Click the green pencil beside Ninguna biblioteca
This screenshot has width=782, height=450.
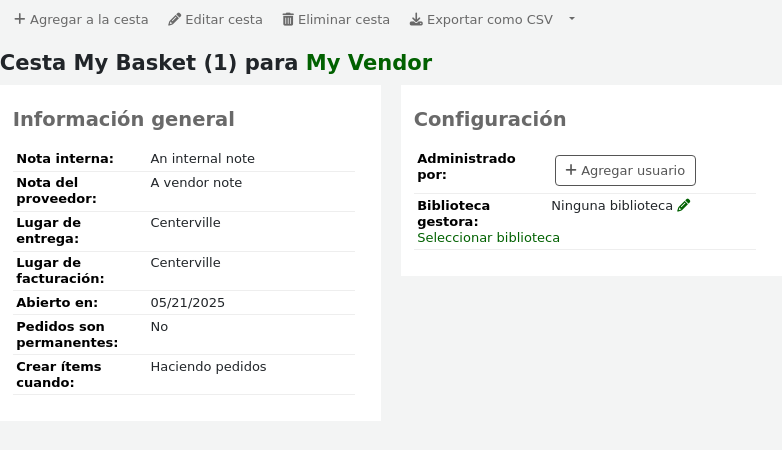point(684,205)
